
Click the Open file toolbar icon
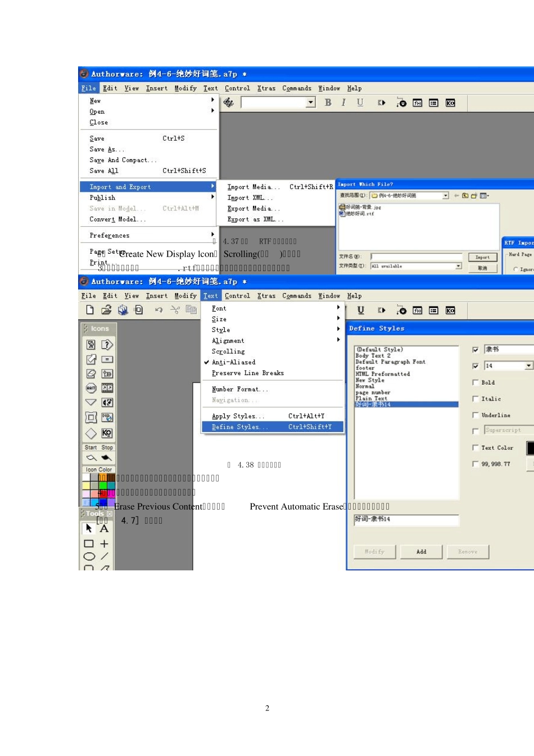click(106, 310)
